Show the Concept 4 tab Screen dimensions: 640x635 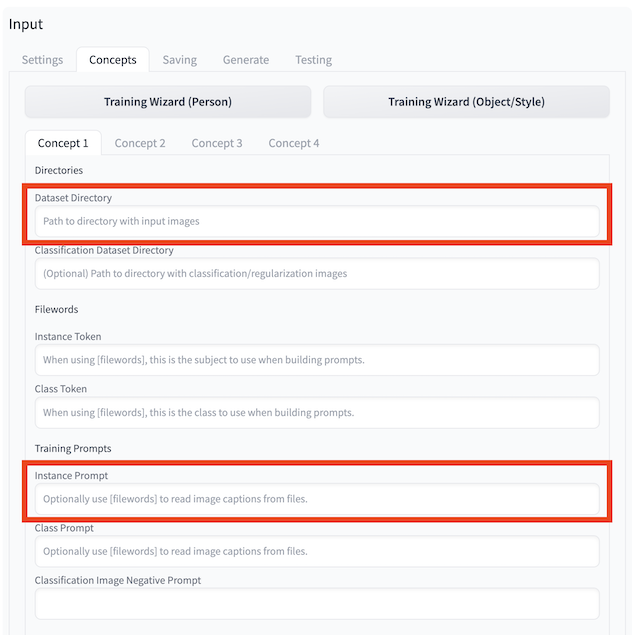[294, 143]
